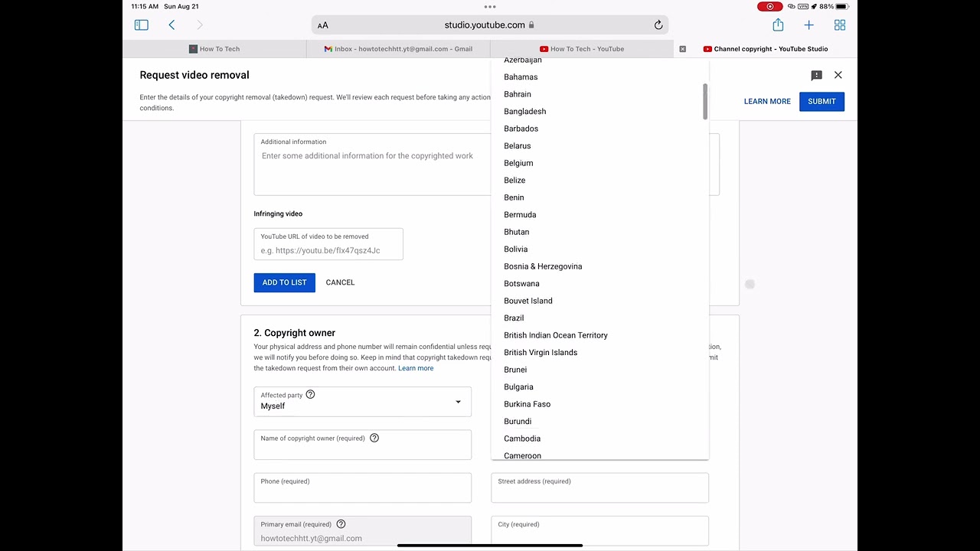Image resolution: width=980 pixels, height=551 pixels.
Task: Open the LEARN MORE link
Action: pos(767,102)
